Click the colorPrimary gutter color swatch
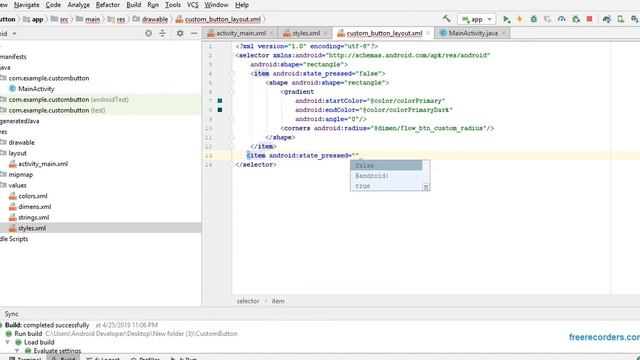The height and width of the screenshot is (360, 640). (220, 100)
